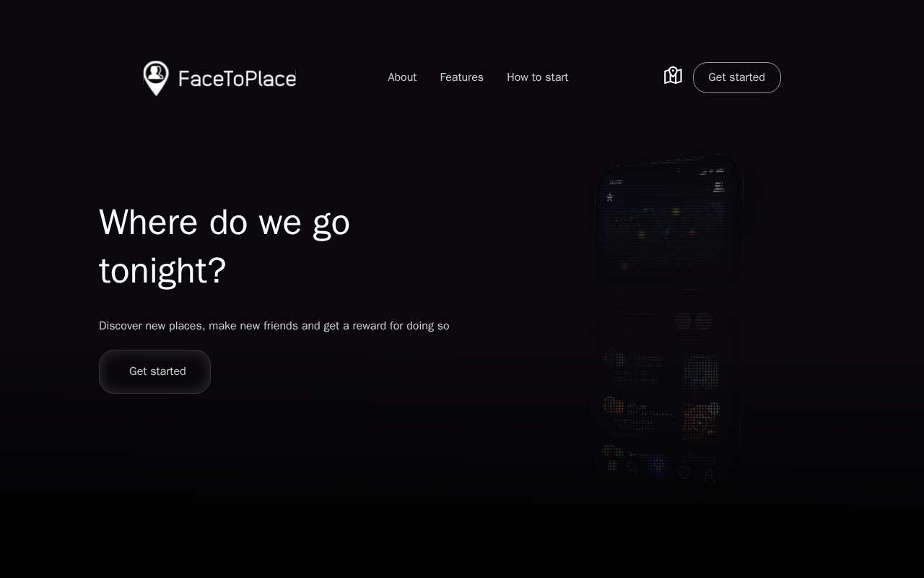Click the FaceToPlace pin logo icon
This screenshot has width=924, height=578.
pos(156,78)
